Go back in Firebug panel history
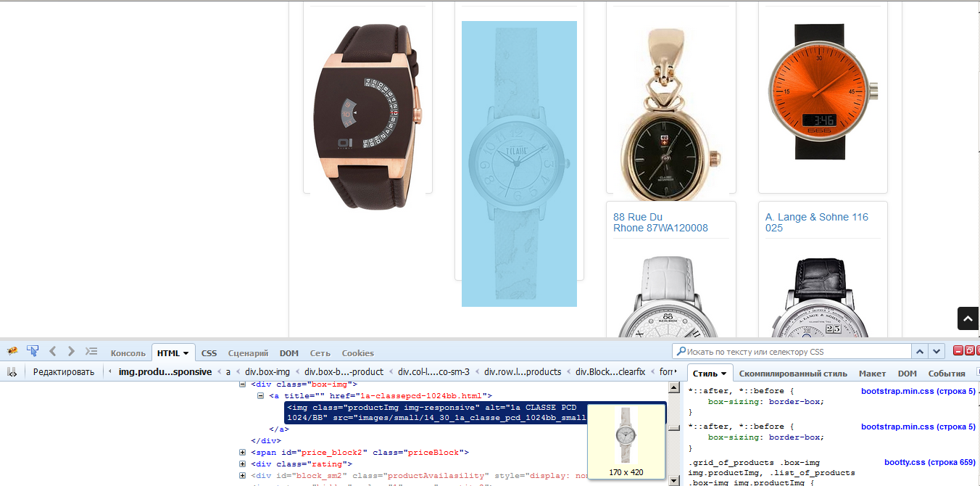 [53, 351]
